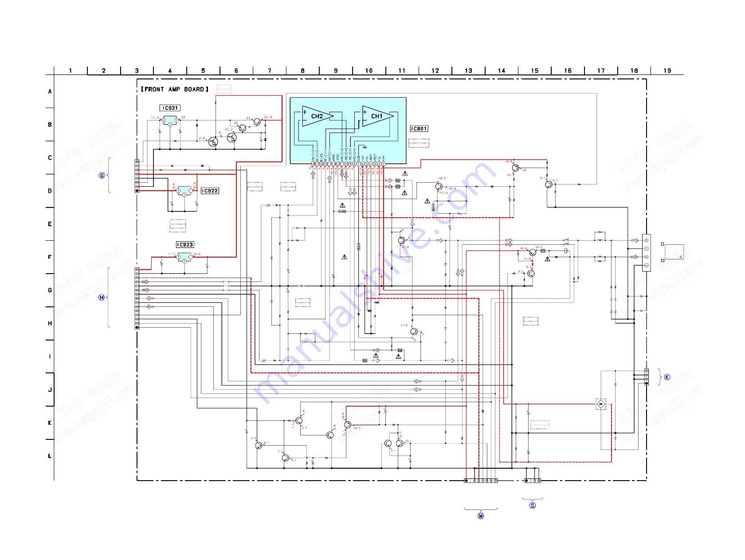Click the bridge rectifier diode symbol

click(x=601, y=404)
